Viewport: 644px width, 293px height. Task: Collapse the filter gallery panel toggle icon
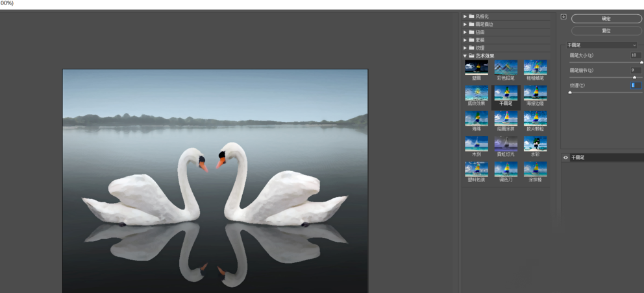pos(563,18)
